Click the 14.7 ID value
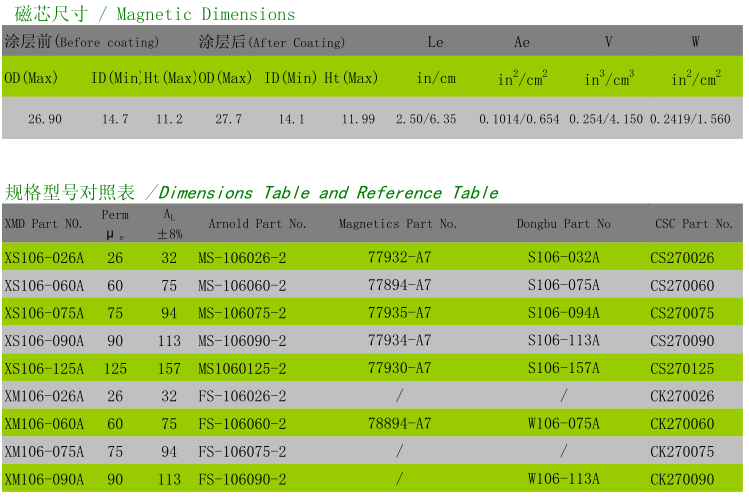Screen dimensions: 749x497 pyautogui.click(x=115, y=119)
